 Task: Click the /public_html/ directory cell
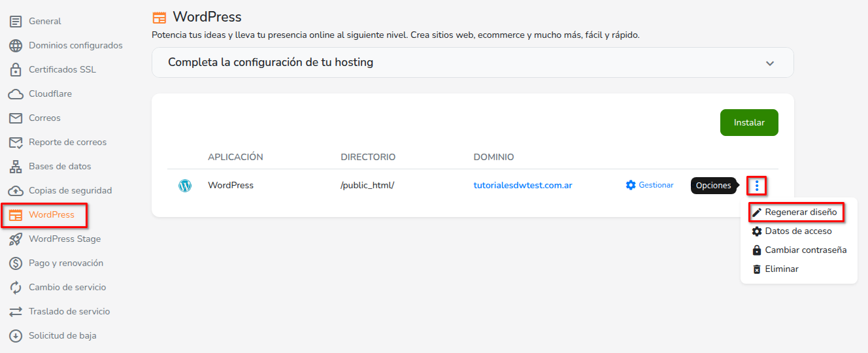[x=367, y=186]
